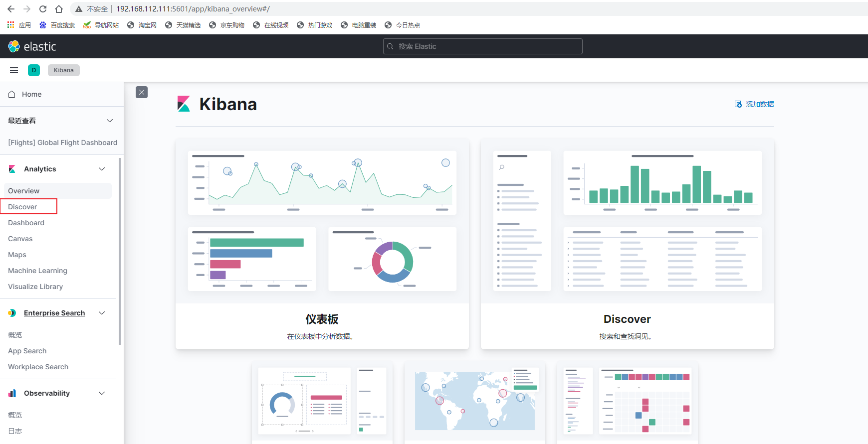Viewport: 868px width, 444px height.
Task: Open the Discover card
Action: click(628, 244)
